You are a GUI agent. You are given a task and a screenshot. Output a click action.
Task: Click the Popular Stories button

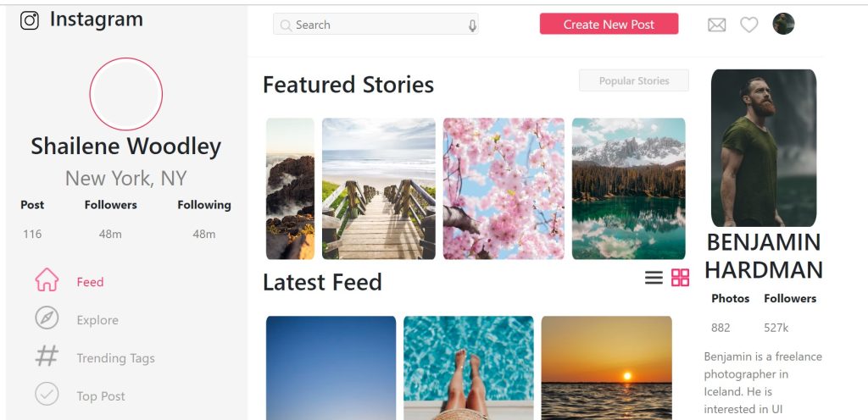tap(634, 81)
